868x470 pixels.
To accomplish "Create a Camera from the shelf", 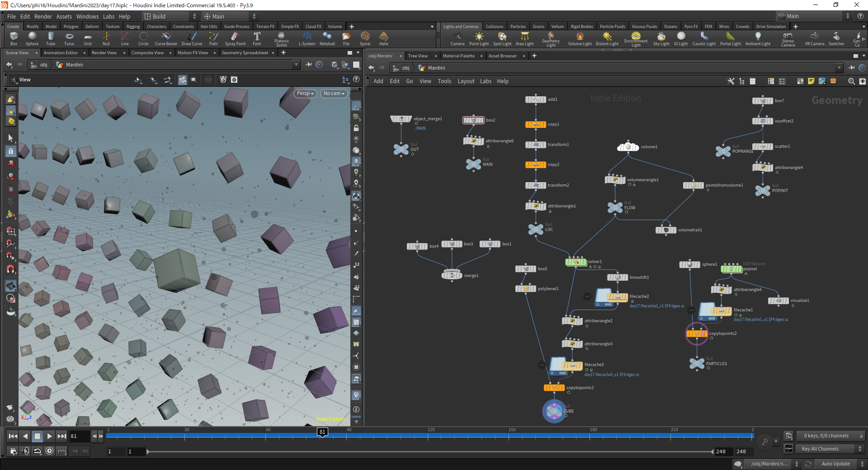I will pyautogui.click(x=458, y=39).
